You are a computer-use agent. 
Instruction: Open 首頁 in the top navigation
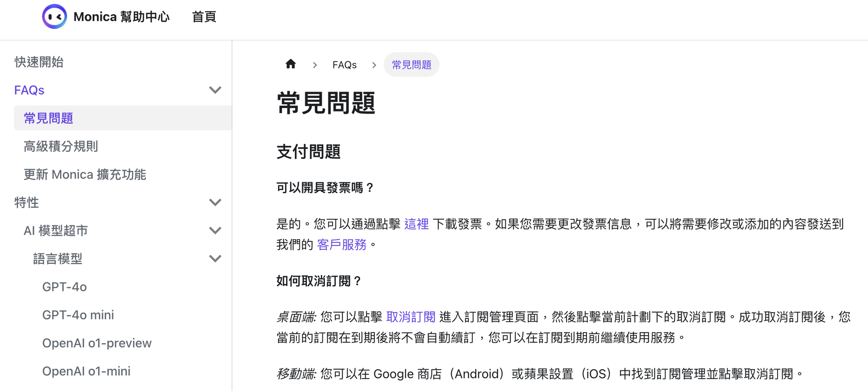(x=204, y=17)
